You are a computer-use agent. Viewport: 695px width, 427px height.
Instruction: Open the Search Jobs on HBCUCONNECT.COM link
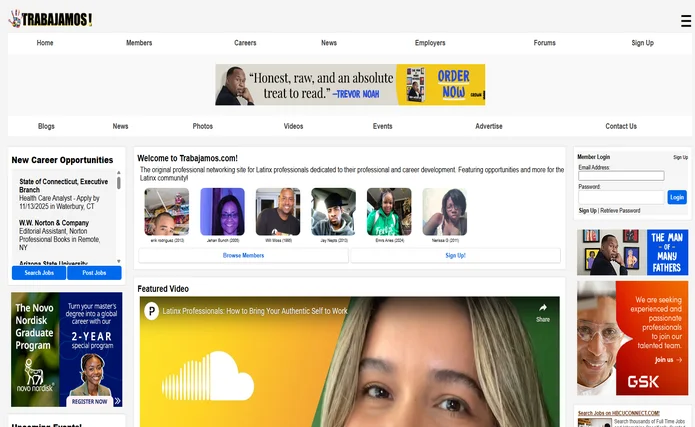click(x=619, y=413)
